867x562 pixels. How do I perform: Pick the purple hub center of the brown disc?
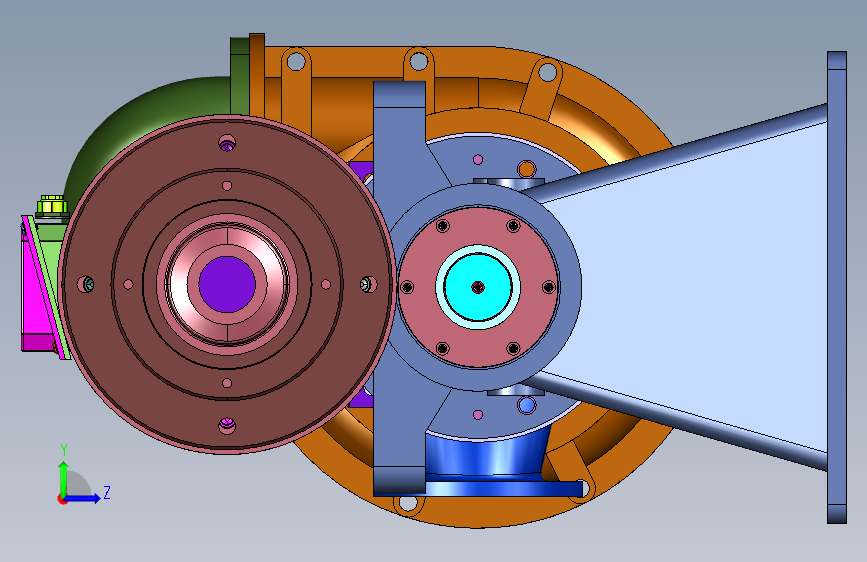point(227,284)
